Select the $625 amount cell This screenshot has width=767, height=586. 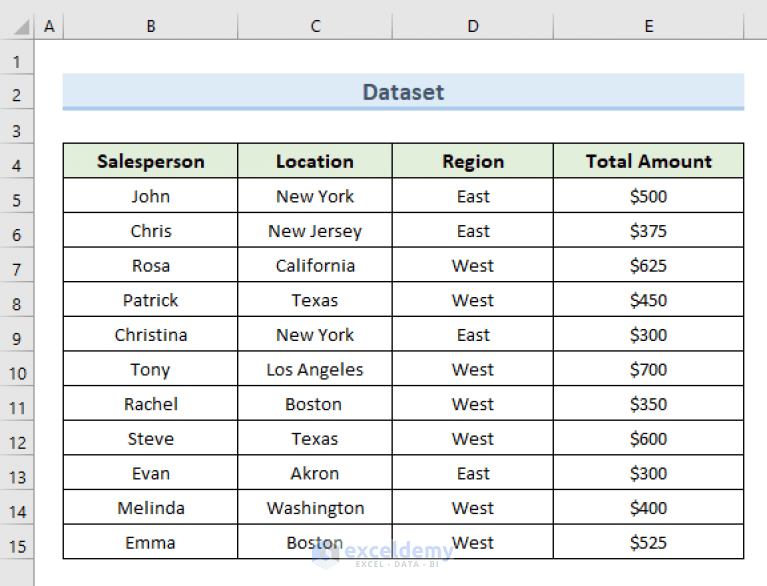click(649, 265)
